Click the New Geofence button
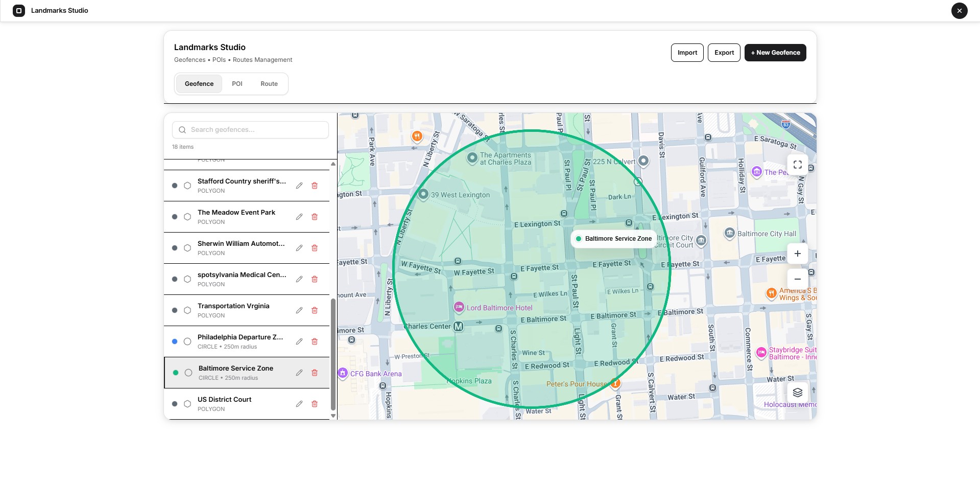Image resolution: width=980 pixels, height=481 pixels. pyautogui.click(x=775, y=53)
